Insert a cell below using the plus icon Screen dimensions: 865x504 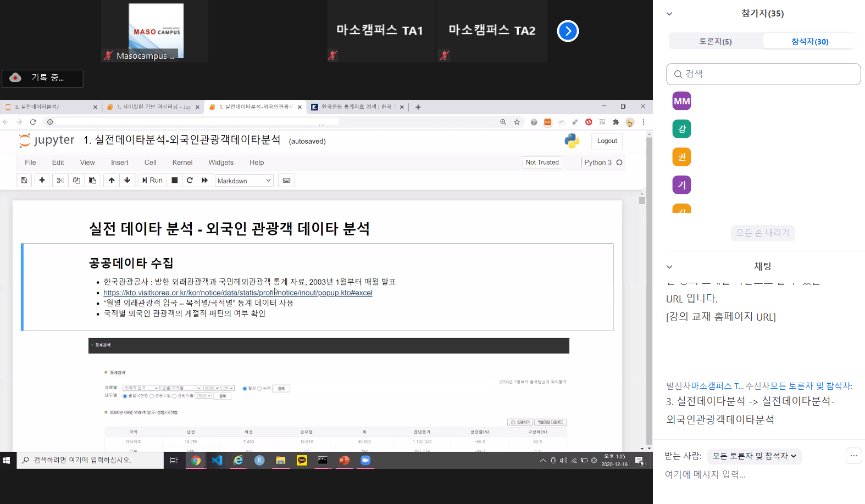point(42,180)
